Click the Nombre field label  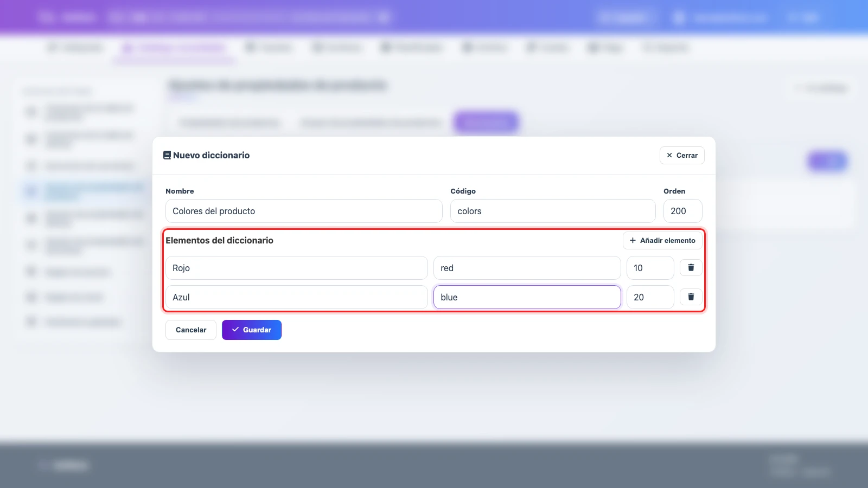[x=180, y=191]
